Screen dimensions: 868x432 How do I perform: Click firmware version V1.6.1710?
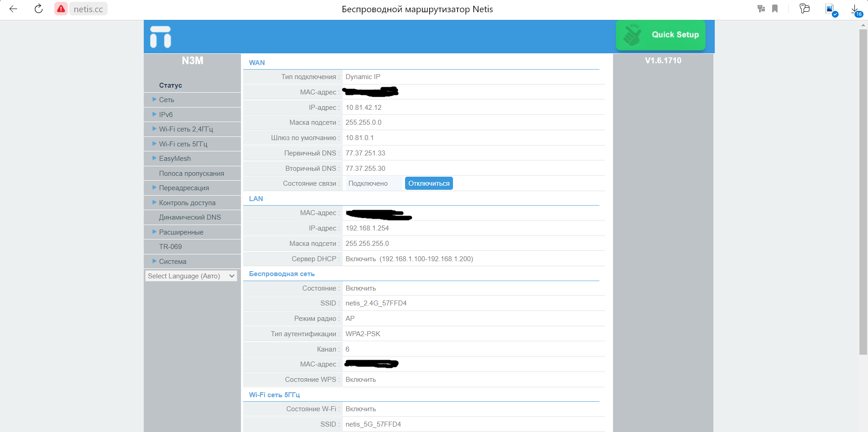click(663, 61)
